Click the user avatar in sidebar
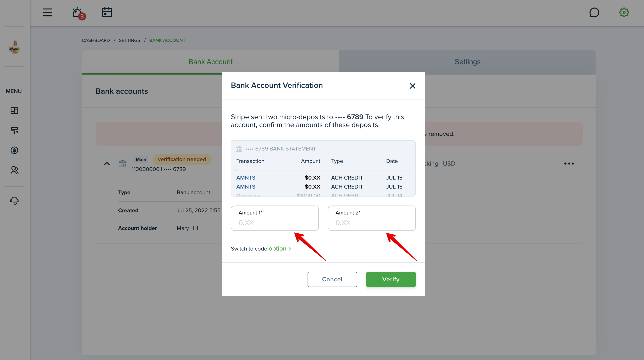 click(14, 47)
